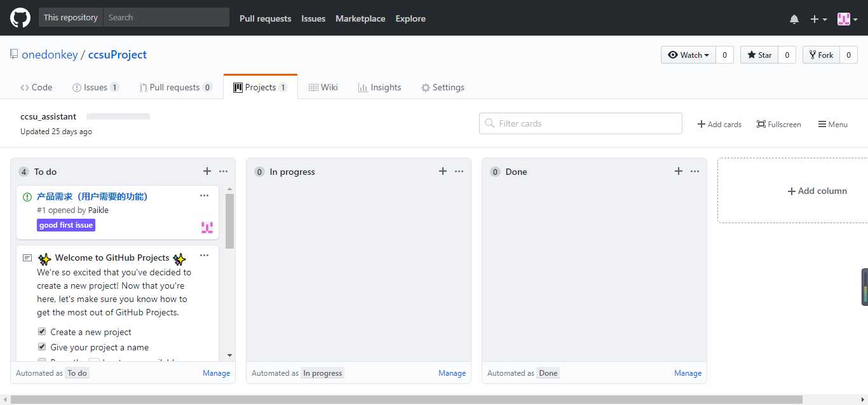Click Add column
The height and width of the screenshot is (405, 868).
click(817, 191)
